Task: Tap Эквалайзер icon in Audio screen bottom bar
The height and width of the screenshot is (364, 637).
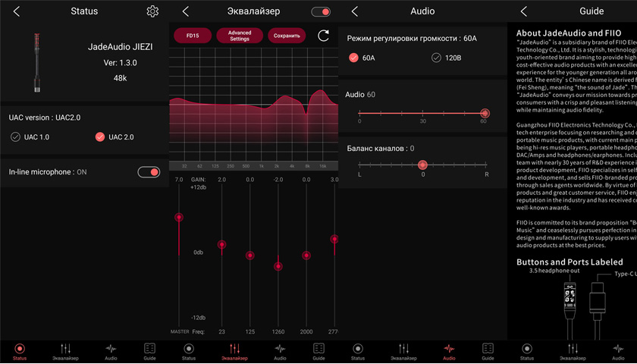Action: tap(403, 352)
